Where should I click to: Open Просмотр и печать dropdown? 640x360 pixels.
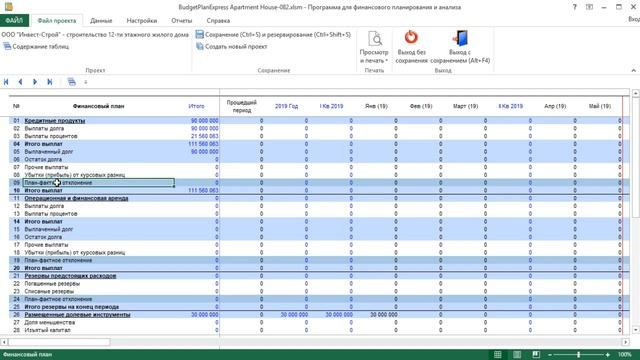pyautogui.click(x=374, y=48)
